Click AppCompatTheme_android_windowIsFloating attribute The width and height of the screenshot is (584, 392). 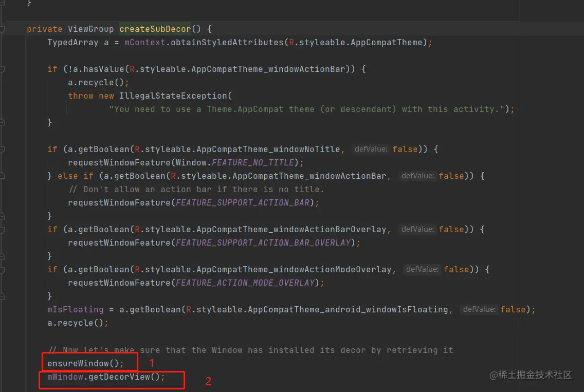348,310
